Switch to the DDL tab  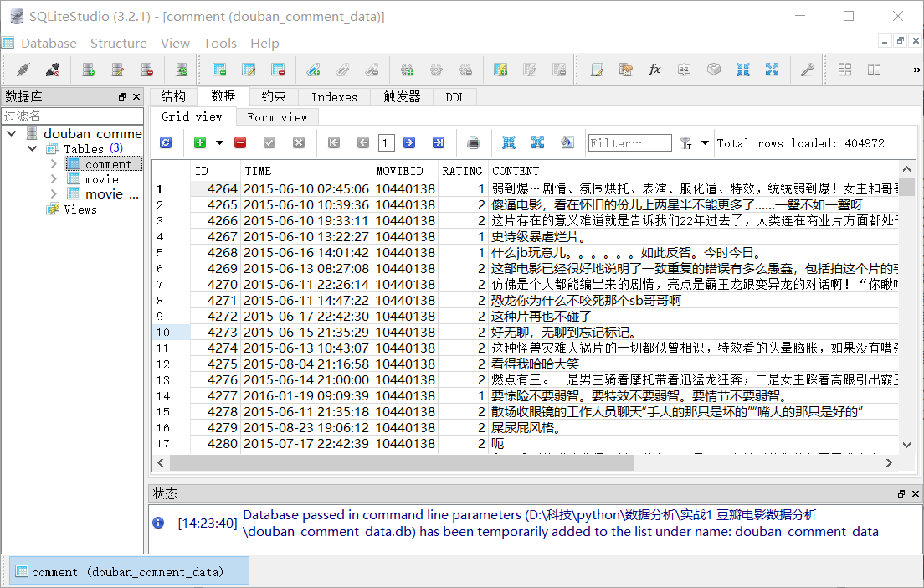coord(455,96)
